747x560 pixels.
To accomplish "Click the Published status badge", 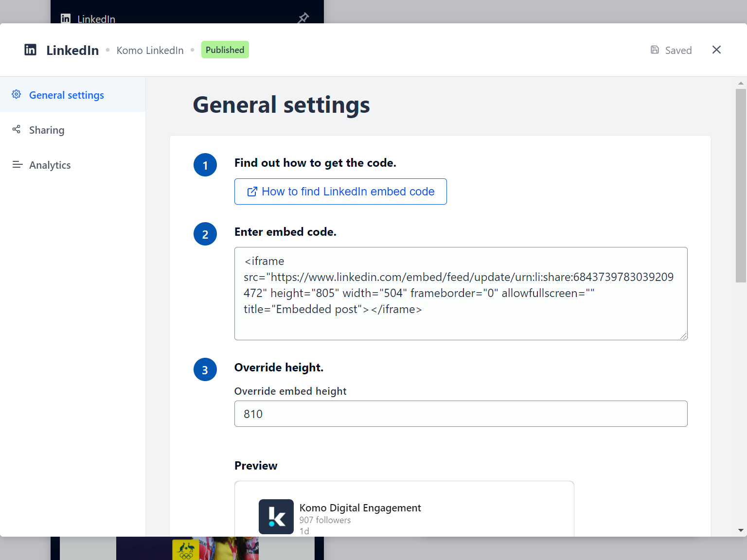I will pos(225,50).
